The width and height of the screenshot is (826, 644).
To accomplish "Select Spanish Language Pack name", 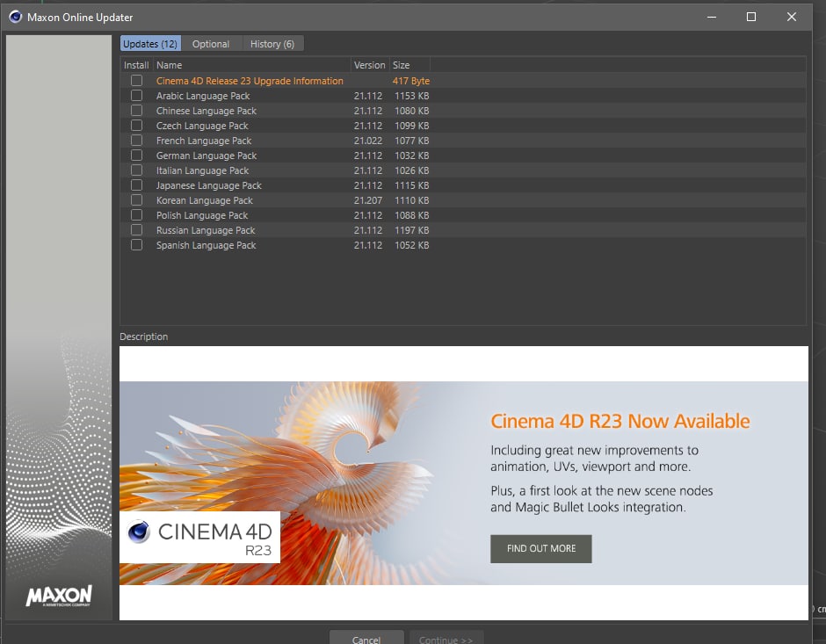I will pyautogui.click(x=206, y=245).
